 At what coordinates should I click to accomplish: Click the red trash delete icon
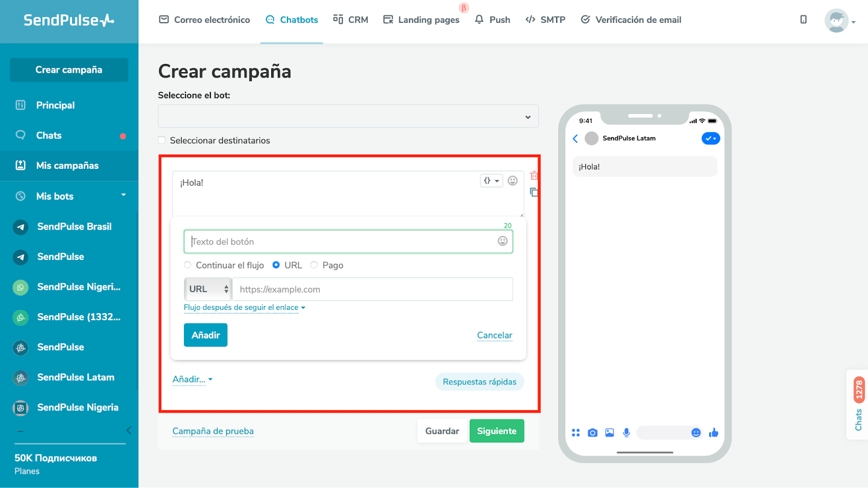[534, 175]
